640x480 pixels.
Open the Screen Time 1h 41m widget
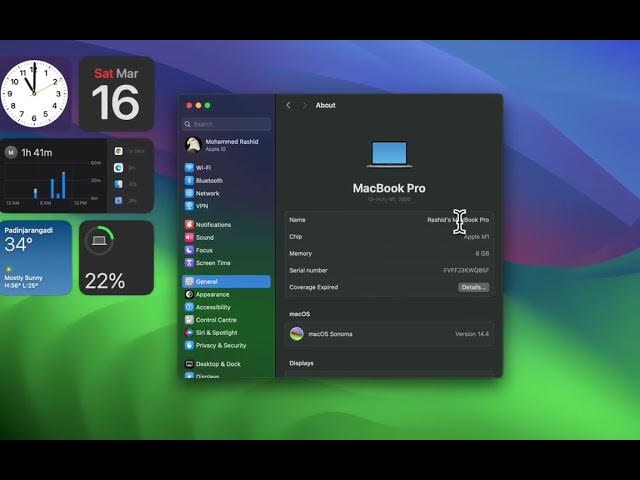(77, 176)
